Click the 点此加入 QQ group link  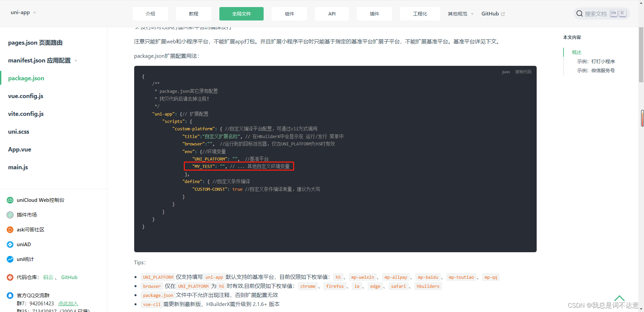pos(68,304)
